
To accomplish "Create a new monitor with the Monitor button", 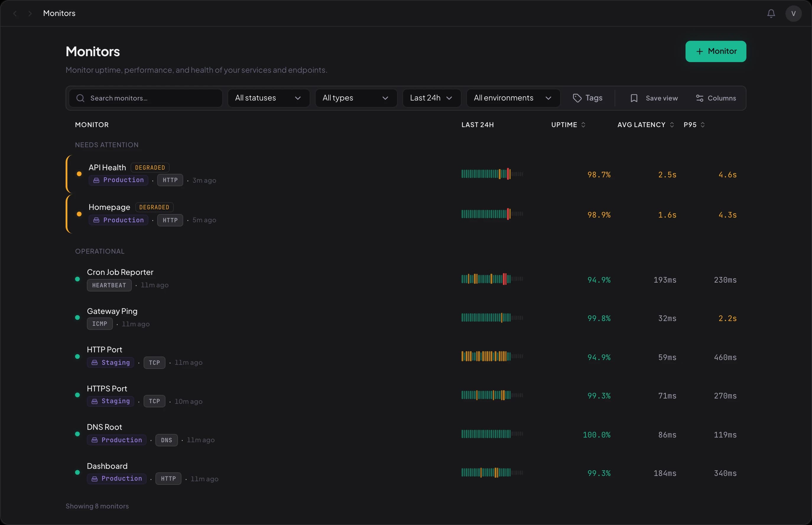I will tap(716, 51).
